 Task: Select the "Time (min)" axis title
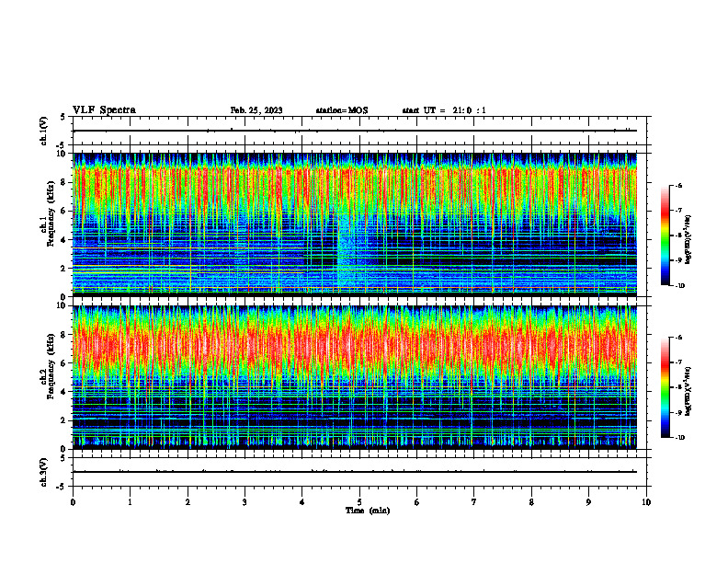pyautogui.click(x=368, y=511)
